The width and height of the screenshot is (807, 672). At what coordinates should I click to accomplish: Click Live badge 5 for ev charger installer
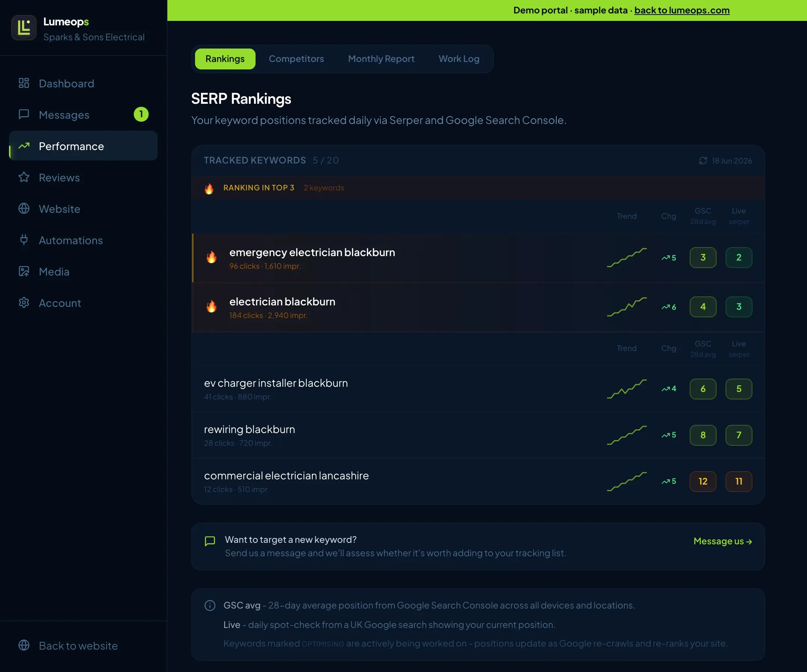coord(739,389)
